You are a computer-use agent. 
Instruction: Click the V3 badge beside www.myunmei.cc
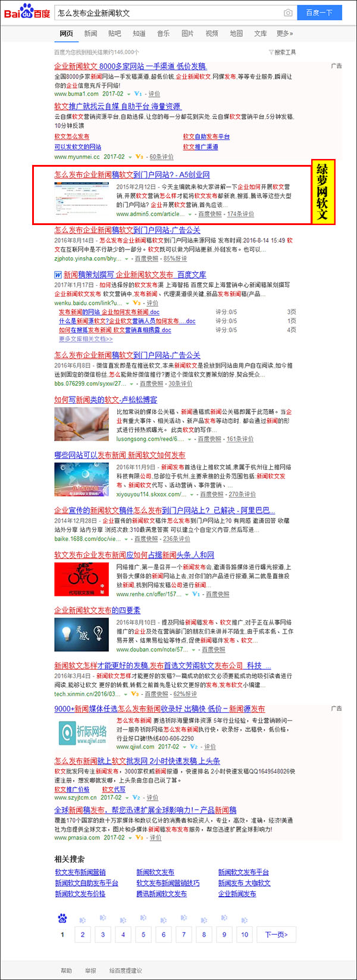tap(139, 157)
